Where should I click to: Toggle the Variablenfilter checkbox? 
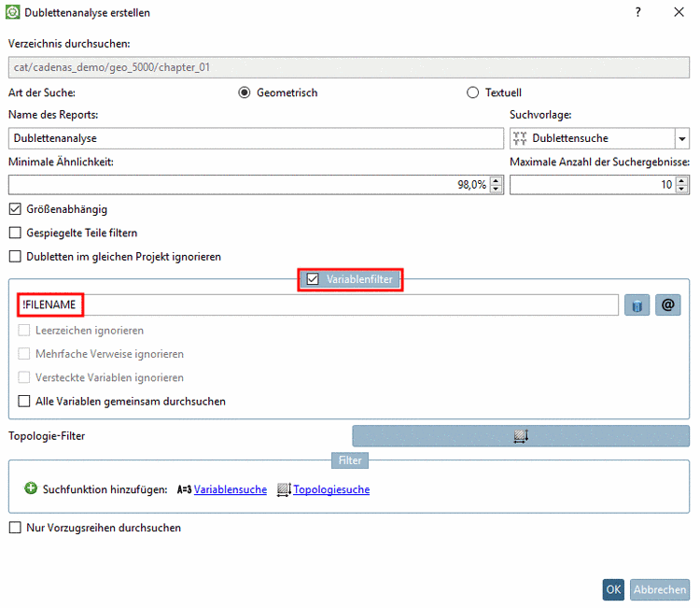313,279
